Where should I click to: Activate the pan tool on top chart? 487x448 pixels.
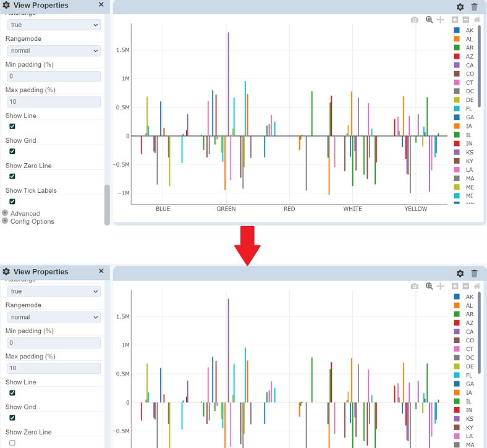[x=441, y=20]
